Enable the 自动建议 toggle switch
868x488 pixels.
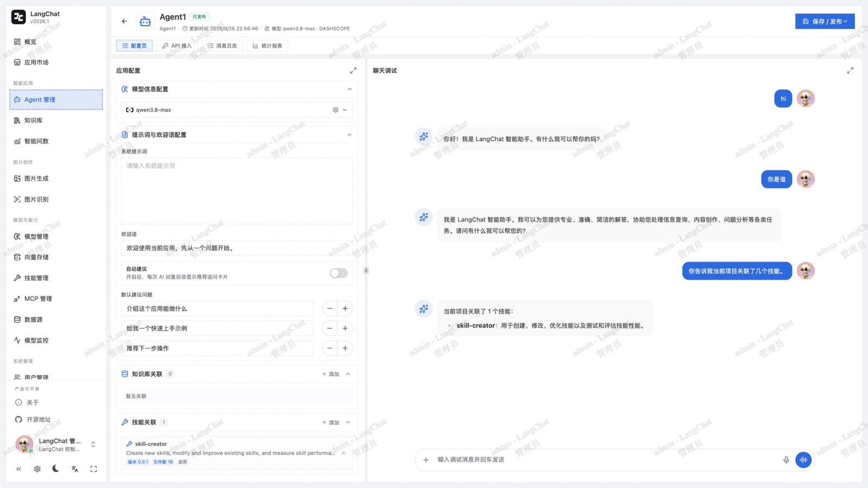(x=339, y=273)
